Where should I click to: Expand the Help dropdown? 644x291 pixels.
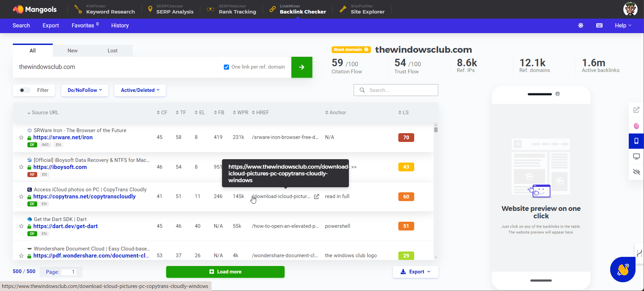[x=623, y=26]
